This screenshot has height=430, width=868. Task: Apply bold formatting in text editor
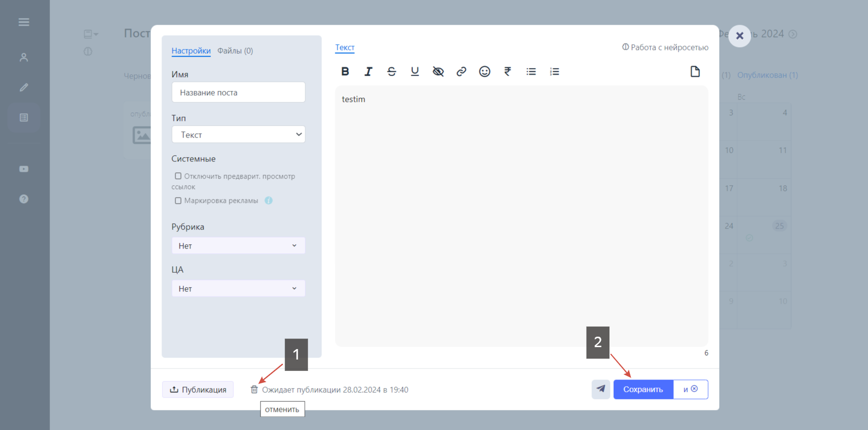[345, 71]
